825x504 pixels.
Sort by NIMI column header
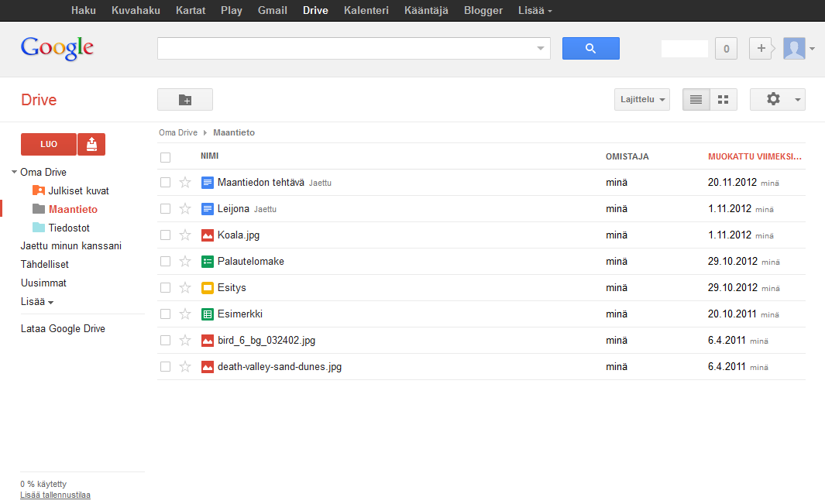point(209,156)
